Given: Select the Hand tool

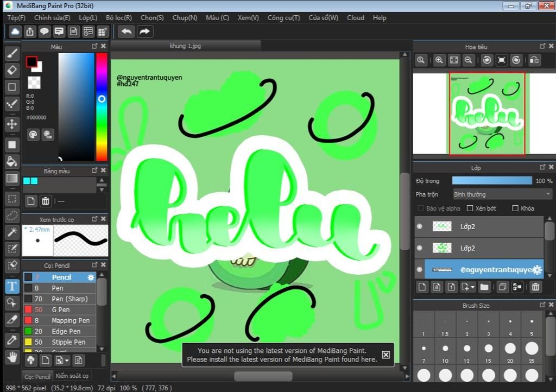Looking at the screenshot, I should (x=12, y=357).
